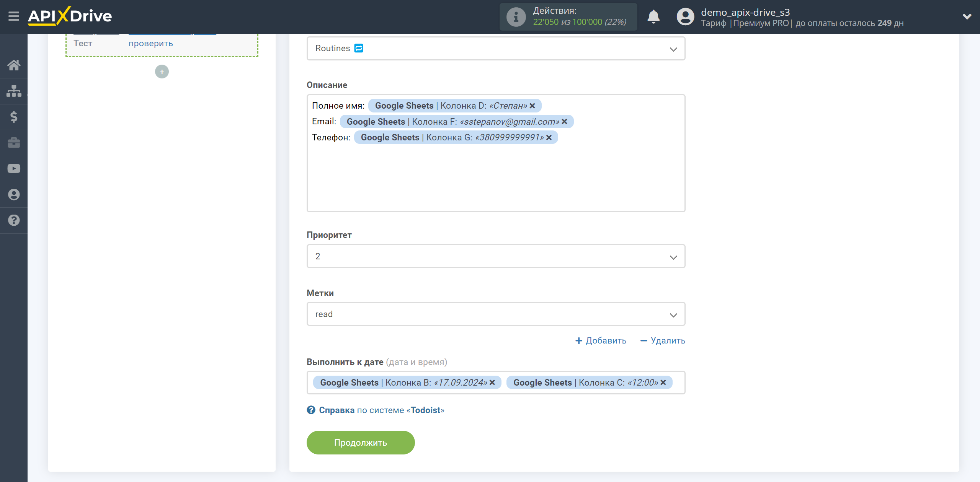980x482 pixels.
Task: Open the connections sitemap icon
Action: 14,91
